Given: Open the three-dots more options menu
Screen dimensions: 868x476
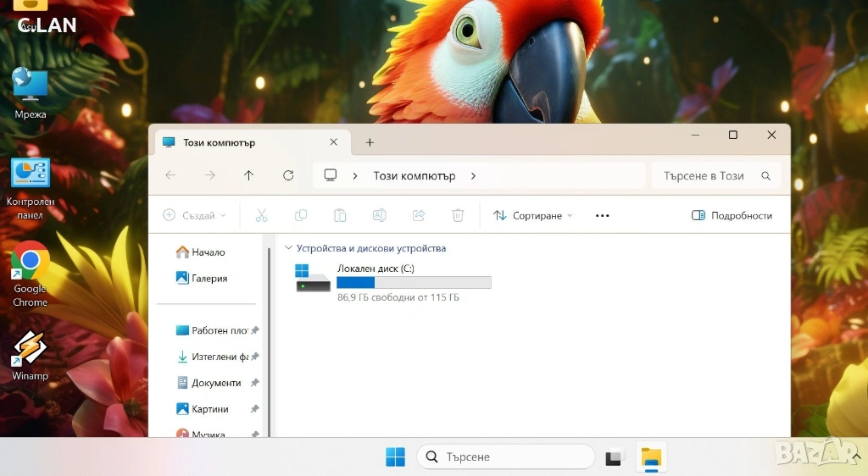Looking at the screenshot, I should coord(602,215).
